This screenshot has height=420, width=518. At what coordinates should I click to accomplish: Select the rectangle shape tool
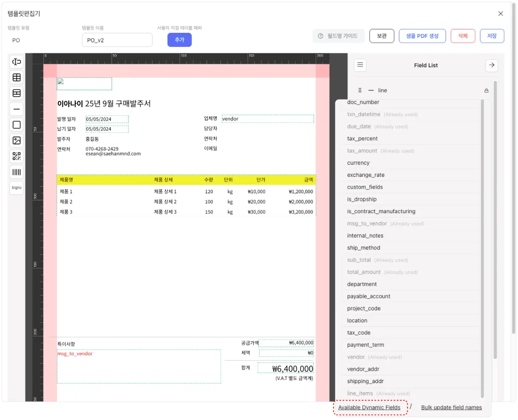coord(16,125)
